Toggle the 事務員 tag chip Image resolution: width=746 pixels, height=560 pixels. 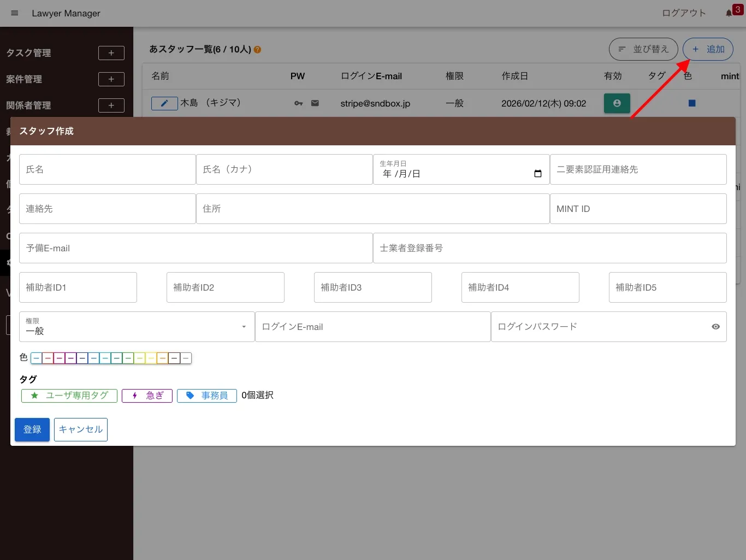(206, 396)
